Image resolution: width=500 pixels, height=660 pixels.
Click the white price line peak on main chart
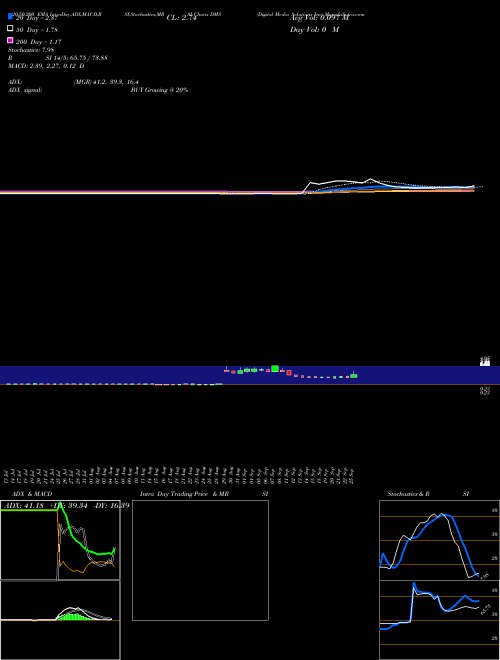click(x=370, y=179)
